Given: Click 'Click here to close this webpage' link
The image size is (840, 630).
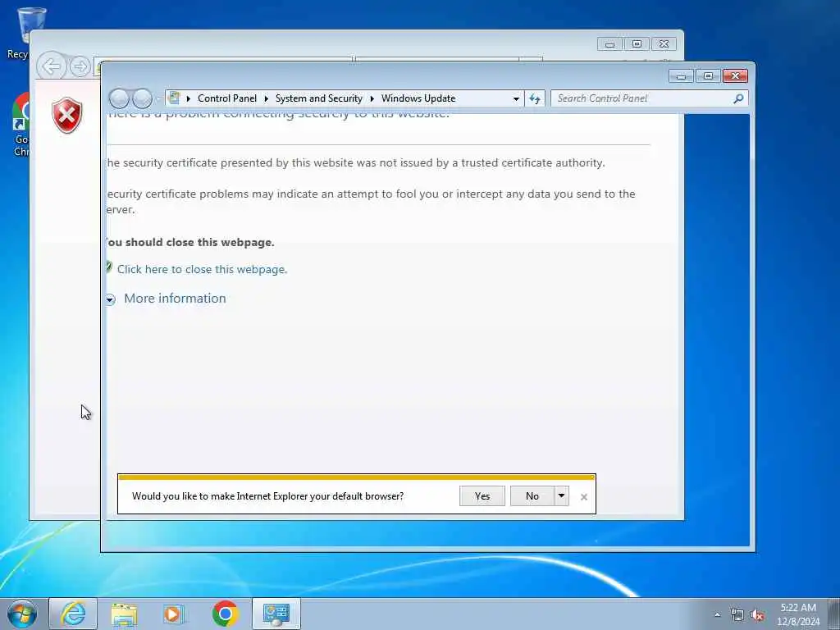Looking at the screenshot, I should [202, 269].
